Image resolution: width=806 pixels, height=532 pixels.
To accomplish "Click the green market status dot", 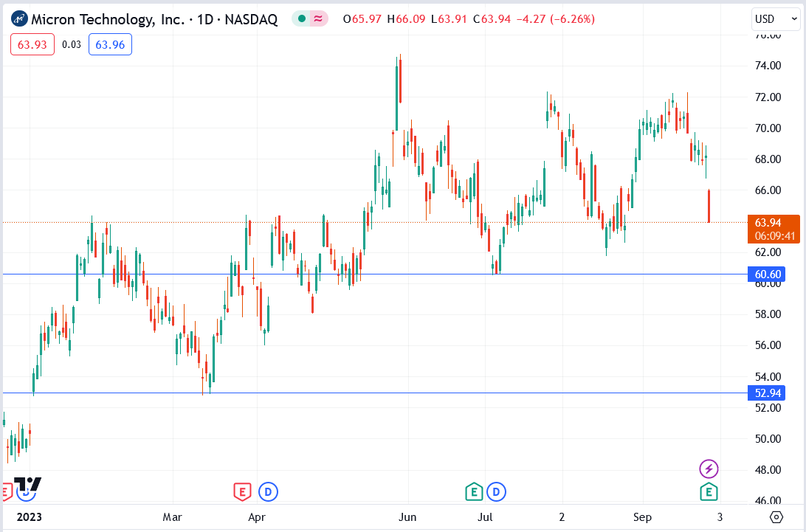I will [302, 19].
